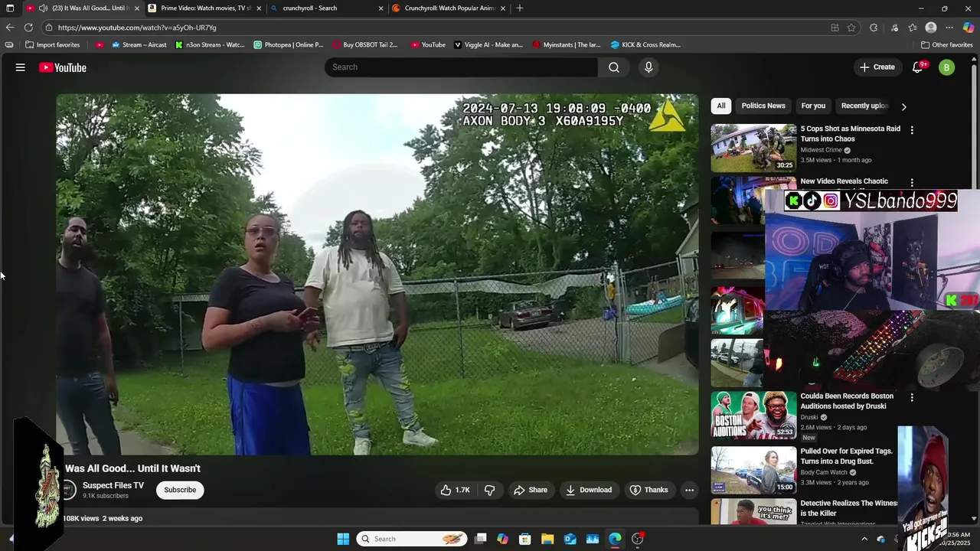Open 'KICK & Cross Realm' bookmark
The width and height of the screenshot is (980, 551).
pos(645,45)
